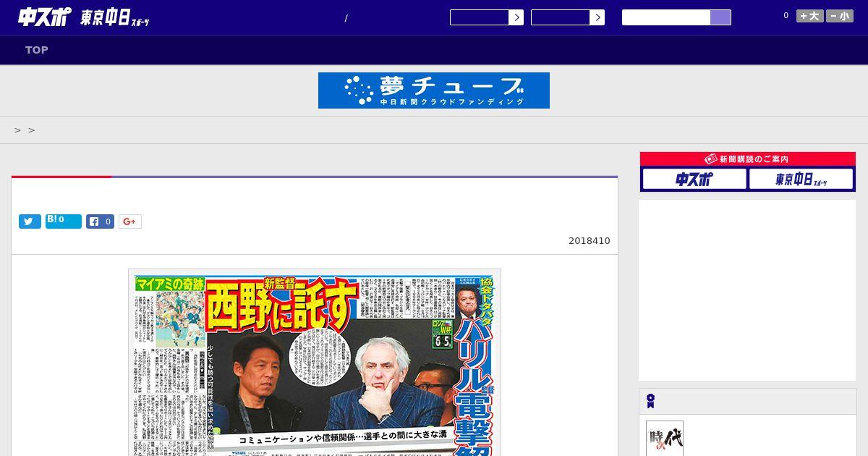868x456 pixels.
Task: Focus the header search input field
Action: (x=666, y=17)
